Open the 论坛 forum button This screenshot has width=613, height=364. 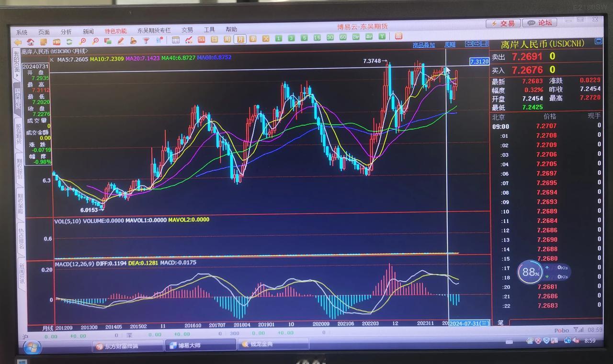tap(539, 22)
